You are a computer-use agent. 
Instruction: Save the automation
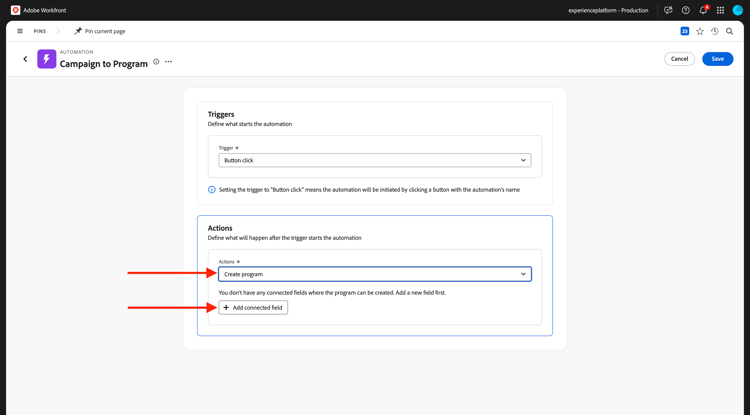click(717, 59)
